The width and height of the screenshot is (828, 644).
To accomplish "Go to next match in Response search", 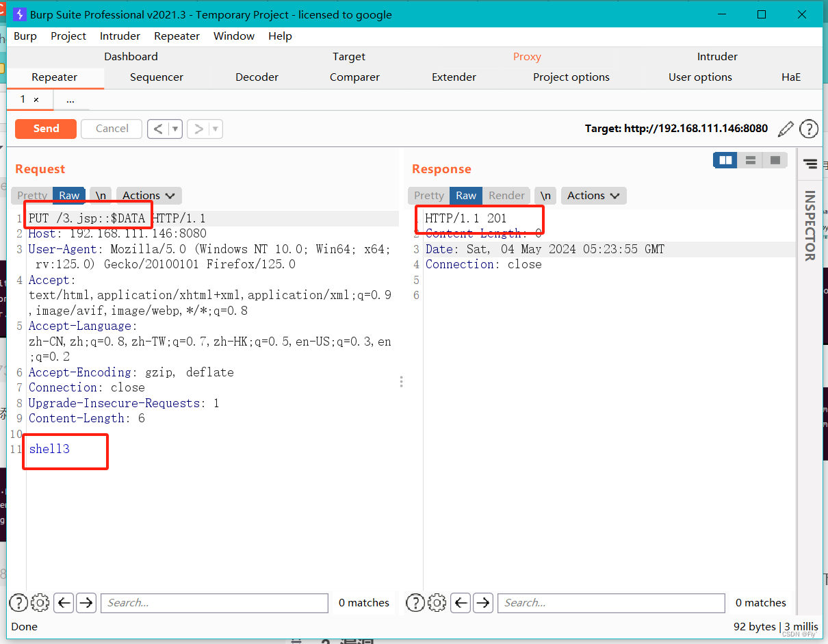I will (483, 603).
